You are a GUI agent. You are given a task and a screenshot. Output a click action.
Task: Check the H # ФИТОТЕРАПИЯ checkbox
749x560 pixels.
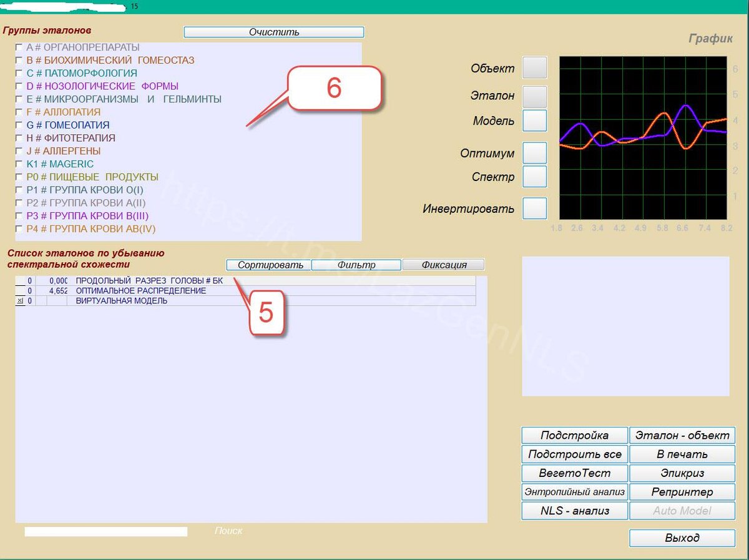20,138
